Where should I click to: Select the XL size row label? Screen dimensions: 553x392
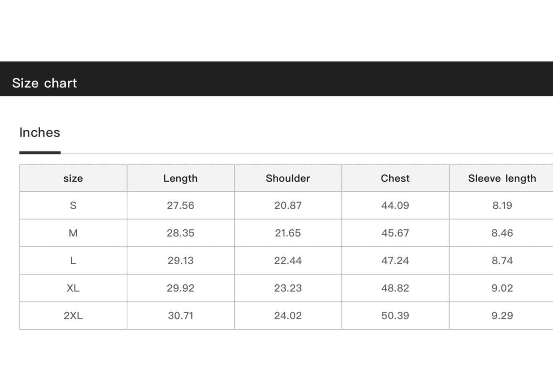pos(73,288)
